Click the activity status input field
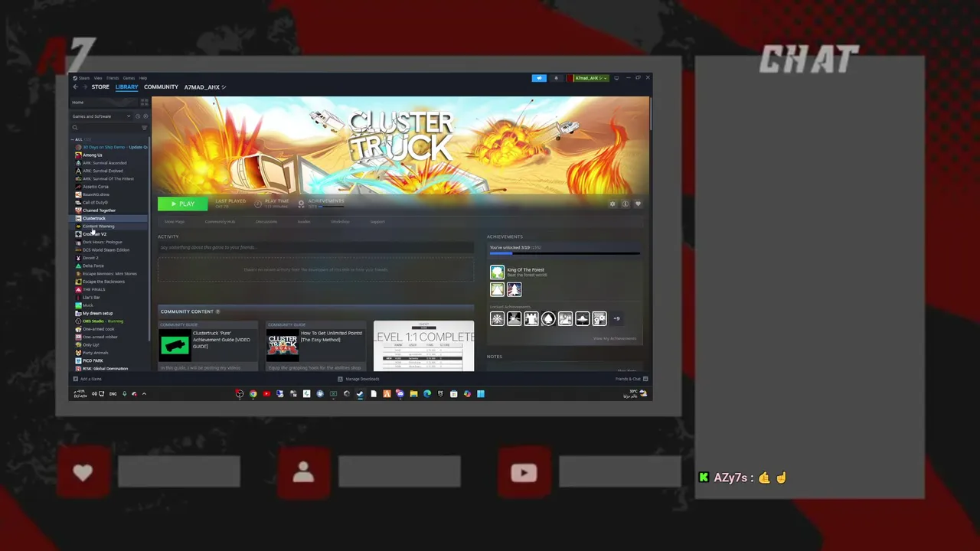This screenshot has width=980, height=551. tap(315, 247)
